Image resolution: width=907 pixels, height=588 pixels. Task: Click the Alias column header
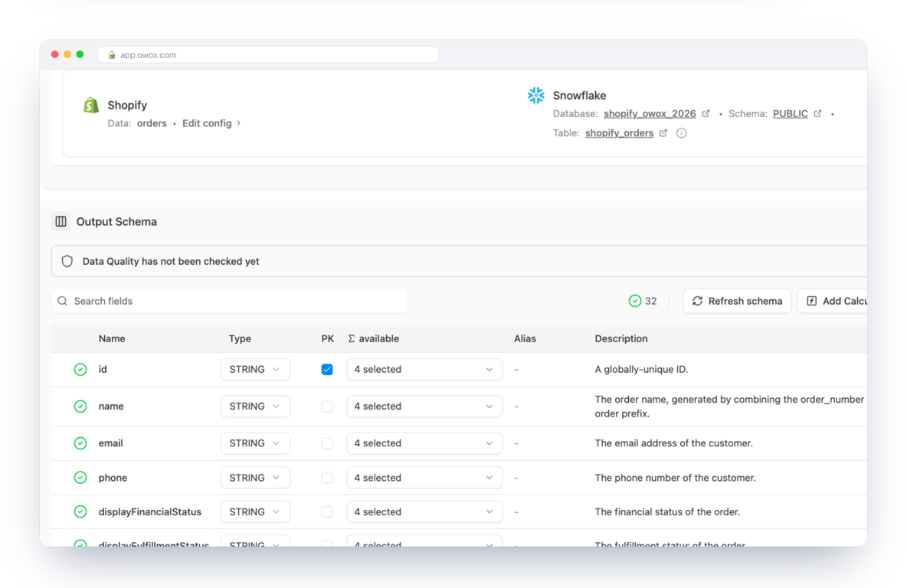point(525,339)
